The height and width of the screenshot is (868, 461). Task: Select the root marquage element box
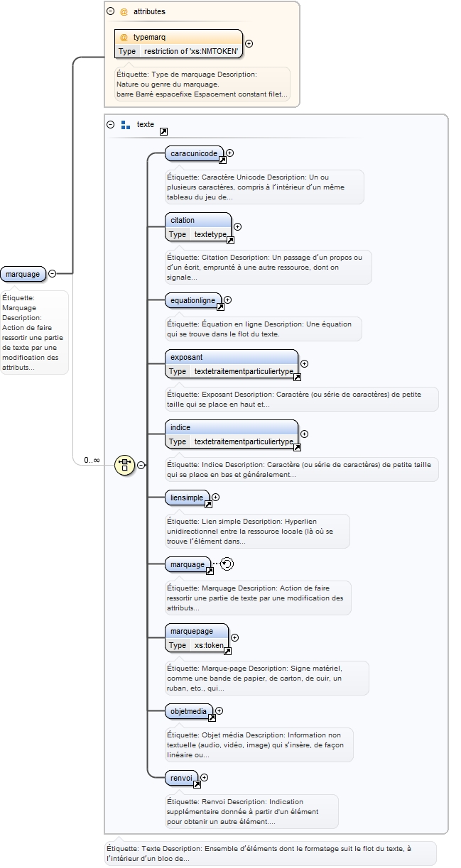(23, 274)
